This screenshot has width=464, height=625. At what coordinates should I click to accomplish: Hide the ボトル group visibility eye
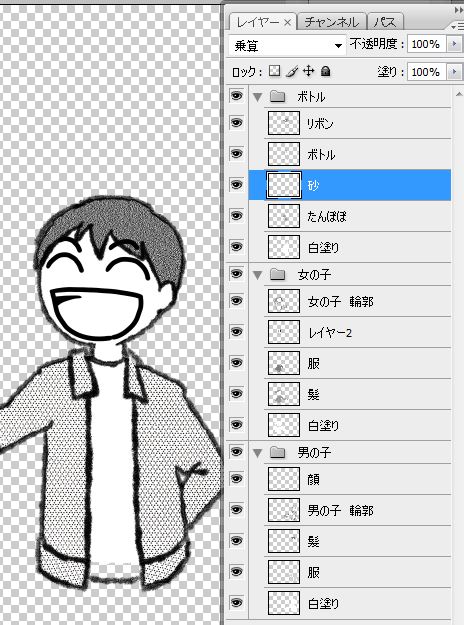[x=236, y=96]
